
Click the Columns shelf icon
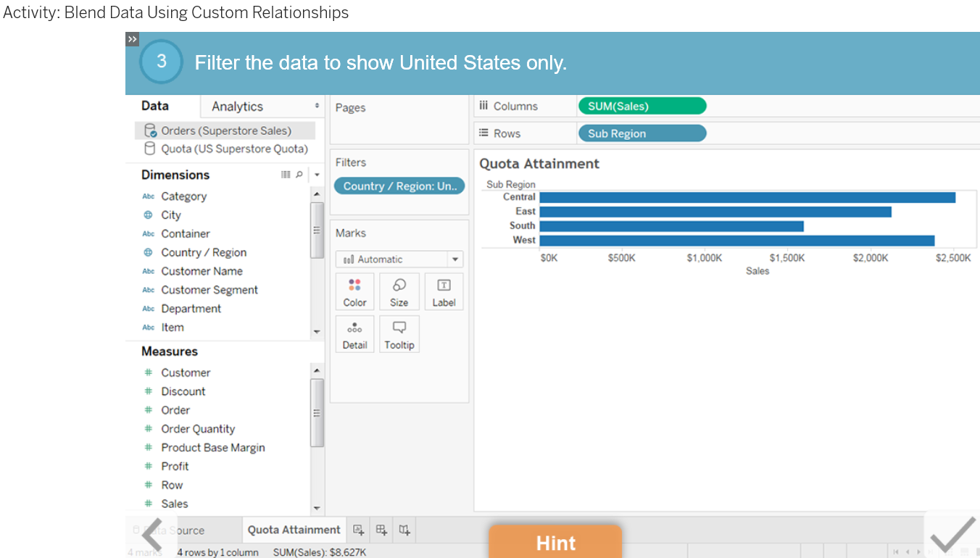pyautogui.click(x=483, y=106)
